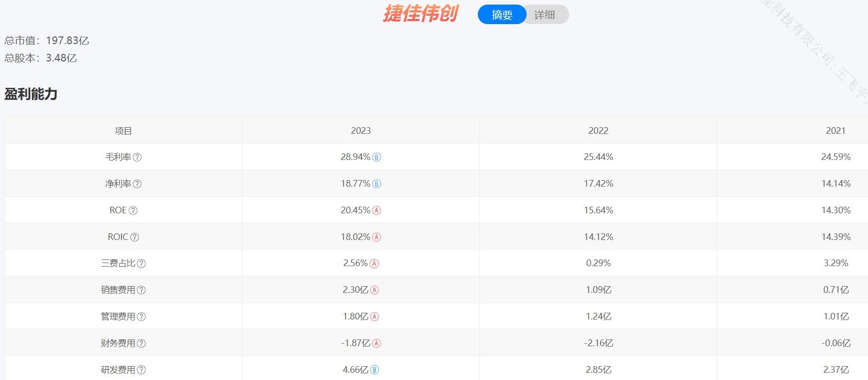Click the 2022 管理费用 value 1.24亿
The width and height of the screenshot is (868, 380).
598,316
